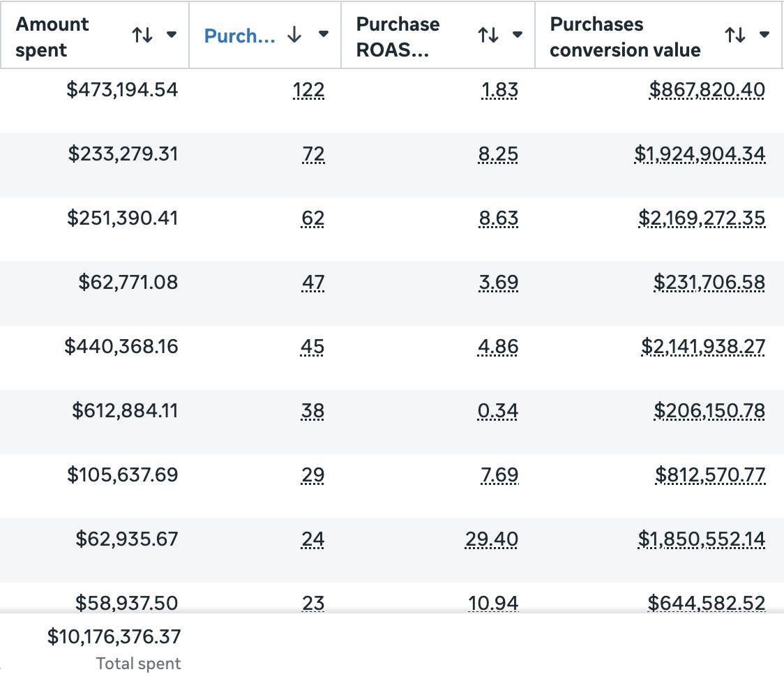Select the $612,884.11 amount spent cell
This screenshot has width=784, height=688.
tap(125, 410)
